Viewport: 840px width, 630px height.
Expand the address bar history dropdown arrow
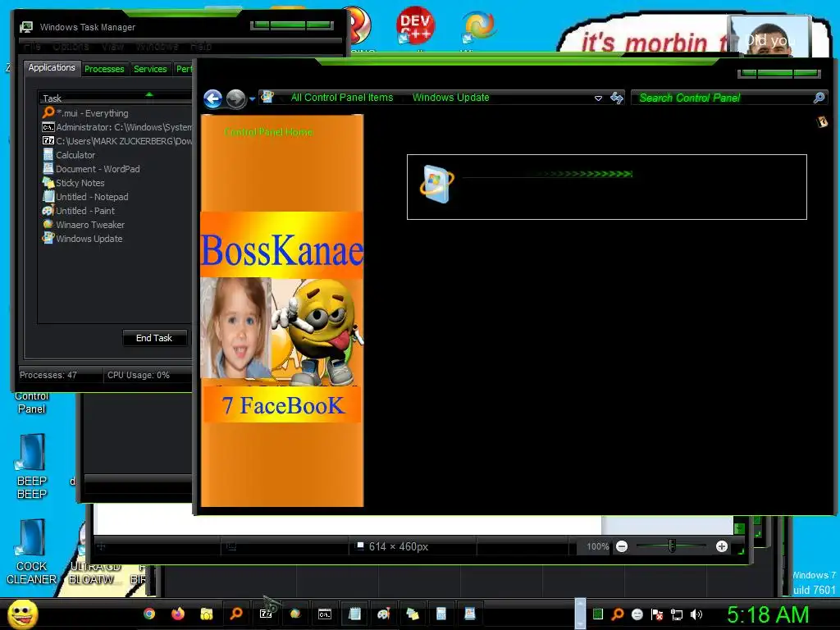point(598,98)
